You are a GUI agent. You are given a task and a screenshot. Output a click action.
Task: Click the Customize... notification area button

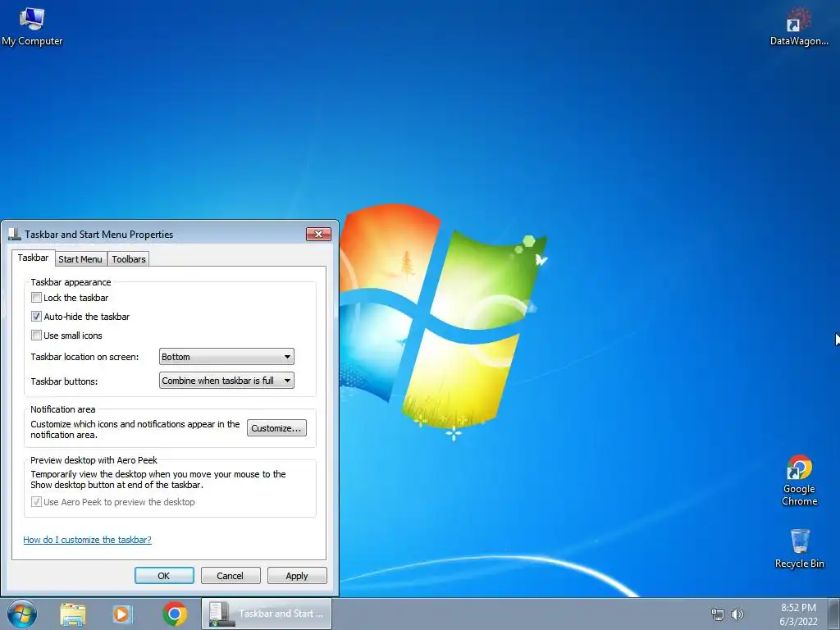276,428
